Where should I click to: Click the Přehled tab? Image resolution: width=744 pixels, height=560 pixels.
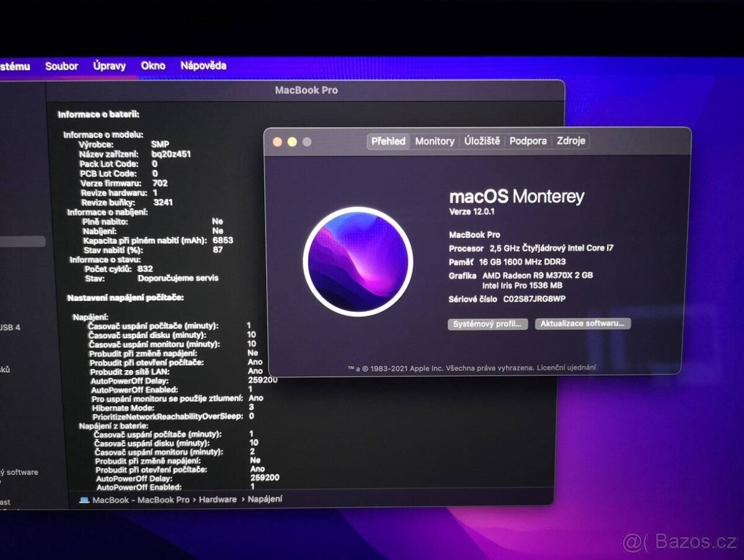point(388,141)
